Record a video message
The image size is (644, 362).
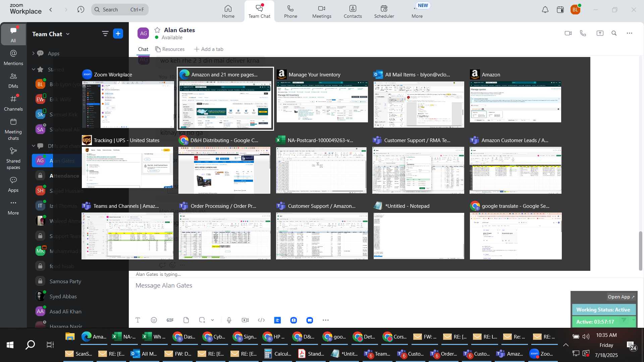pos(245,320)
